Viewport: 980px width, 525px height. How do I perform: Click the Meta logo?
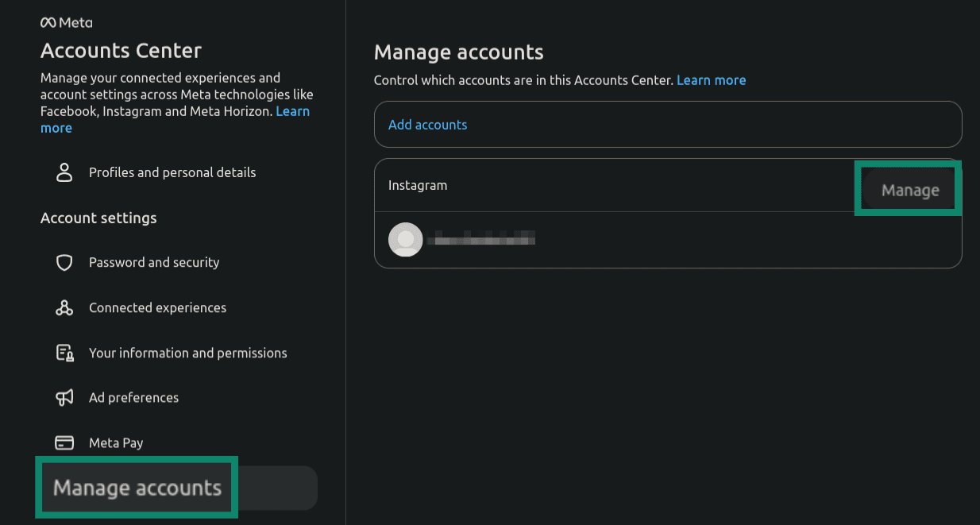pos(66,23)
